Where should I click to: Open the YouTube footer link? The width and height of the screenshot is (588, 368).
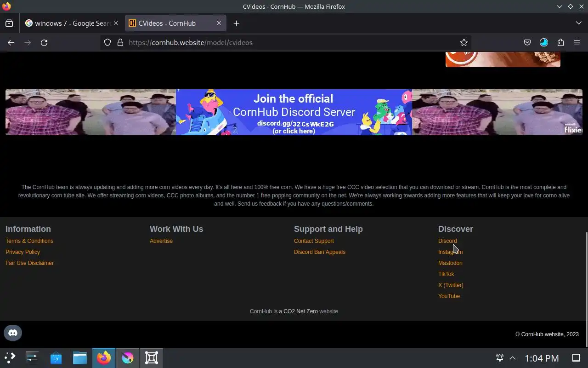pyautogui.click(x=449, y=296)
